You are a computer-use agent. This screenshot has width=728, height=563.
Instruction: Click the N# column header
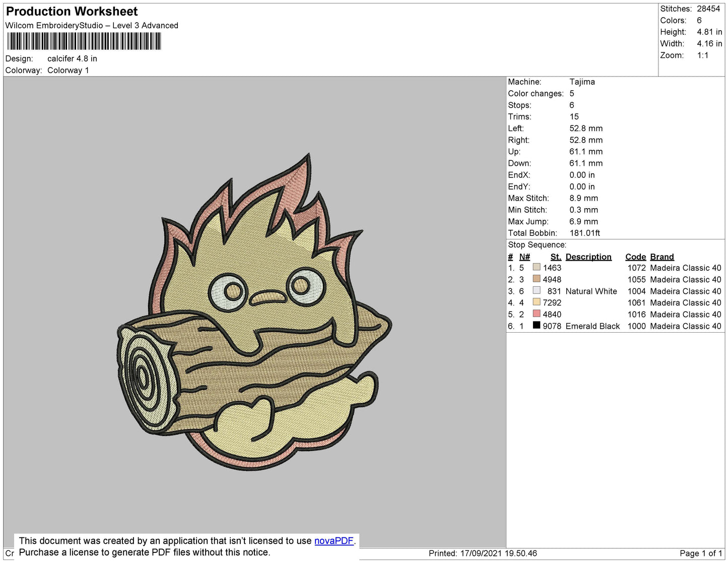tap(524, 257)
